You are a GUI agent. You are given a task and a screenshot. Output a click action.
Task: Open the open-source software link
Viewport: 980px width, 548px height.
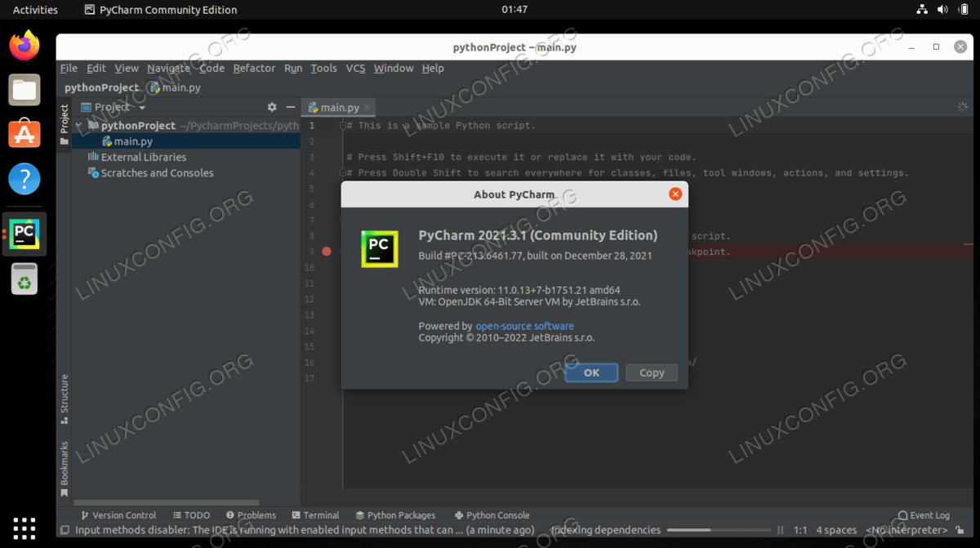click(x=525, y=326)
